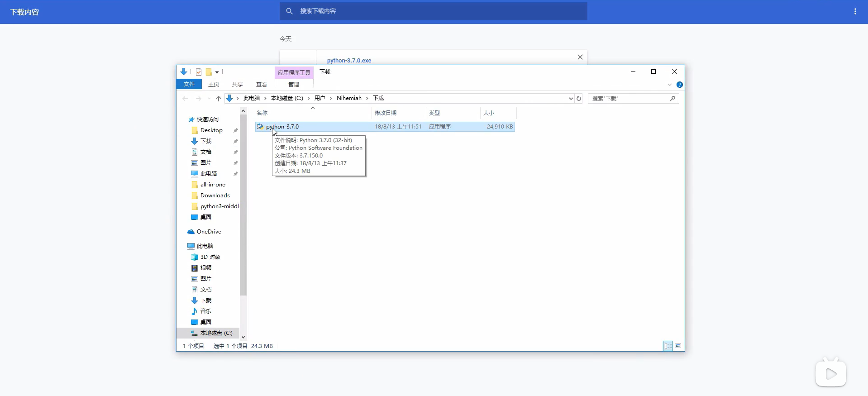Open Explorer help question-mark icon

679,85
